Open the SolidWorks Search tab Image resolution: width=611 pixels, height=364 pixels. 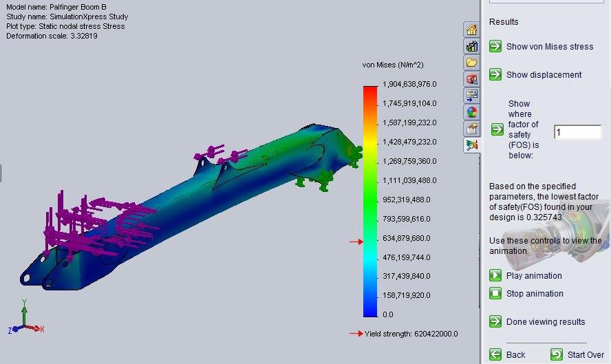(471, 79)
